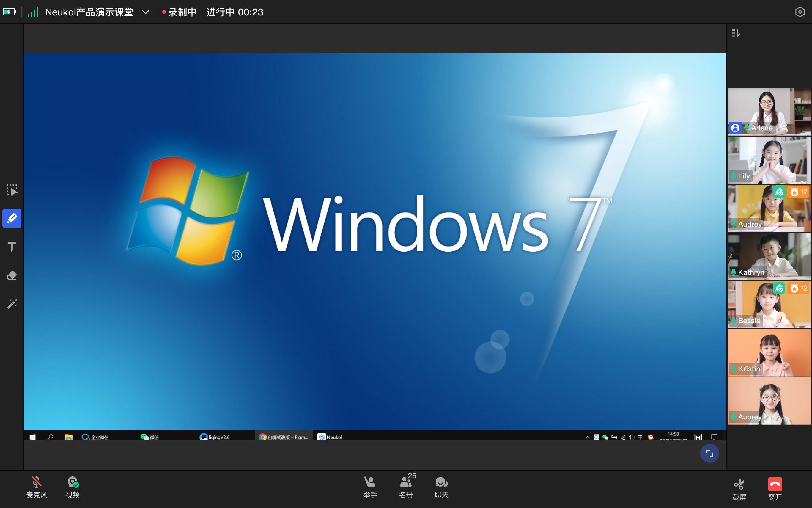Select Lily's video thumbnail
Image resolution: width=812 pixels, height=508 pixels.
(x=769, y=160)
